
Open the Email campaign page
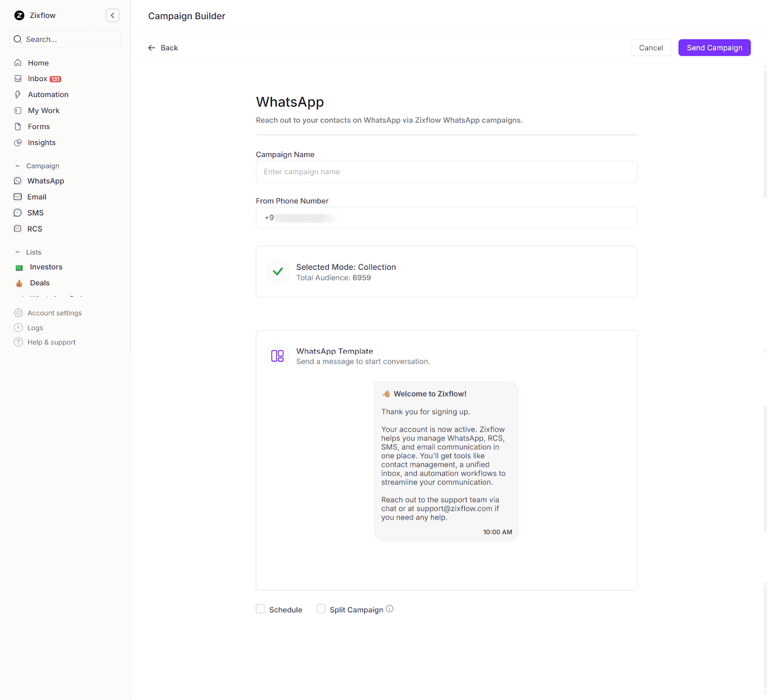pos(18,196)
